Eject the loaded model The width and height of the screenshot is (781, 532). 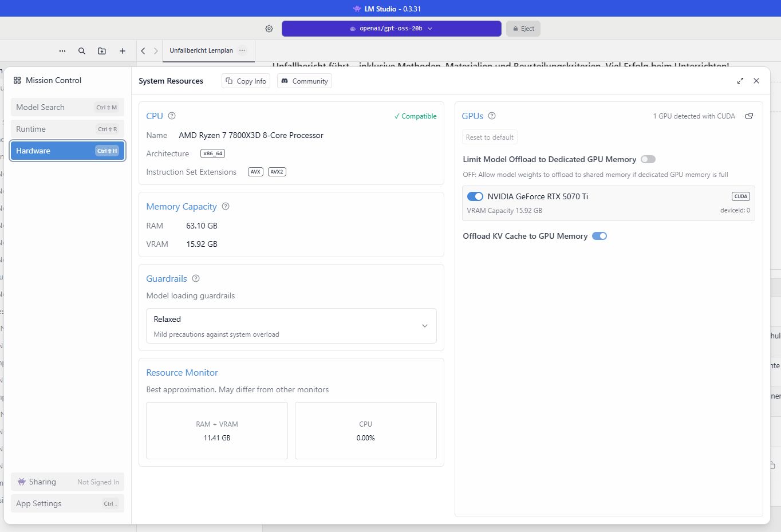point(523,29)
